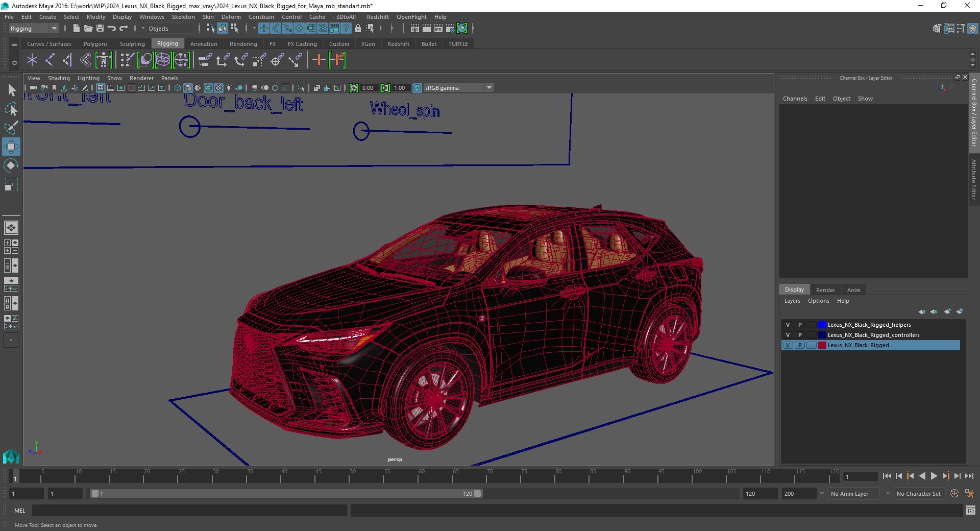
Task: Open Render Settings clapperboard-gear icon
Action: tap(450, 29)
